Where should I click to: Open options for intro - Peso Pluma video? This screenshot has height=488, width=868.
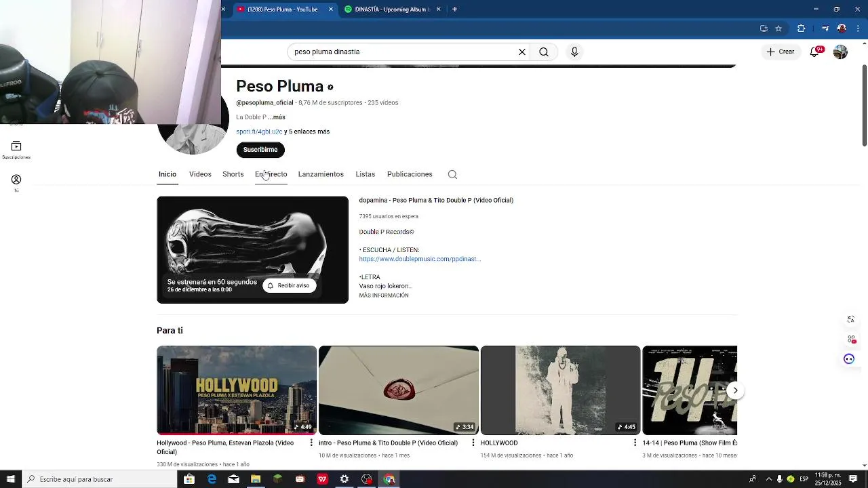(x=473, y=443)
